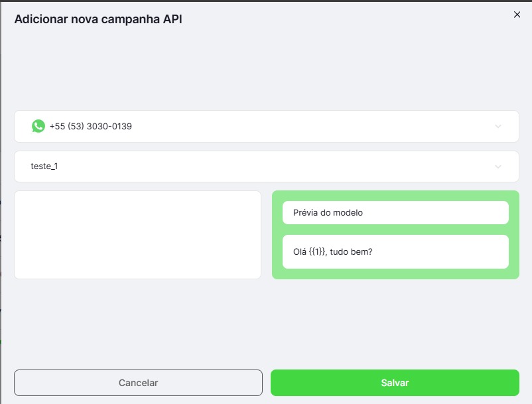Viewport: 532px width, 404px height.
Task: Click the +55 (53) 3030-0139 number text
Action: (x=90, y=126)
